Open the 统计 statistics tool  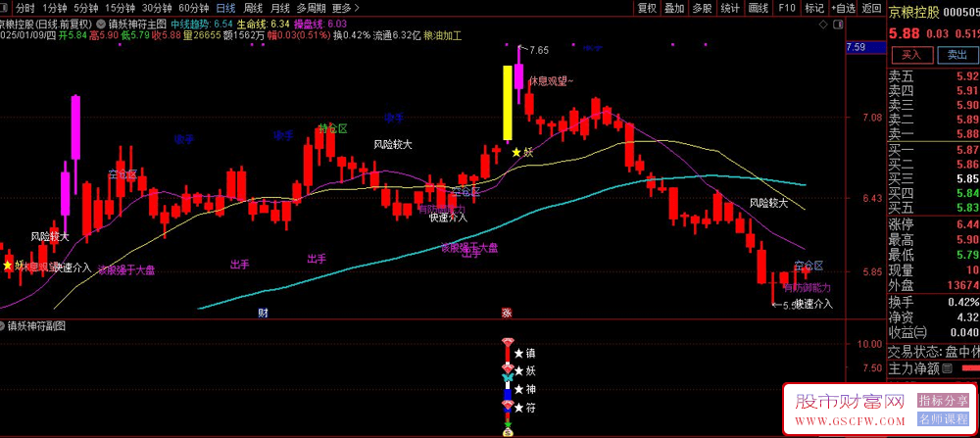[x=730, y=8]
